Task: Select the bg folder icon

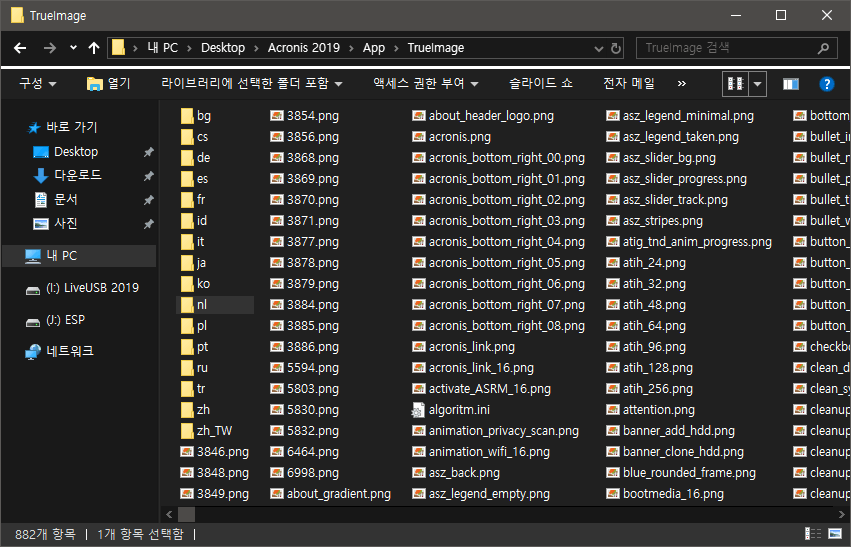Action: coord(187,116)
